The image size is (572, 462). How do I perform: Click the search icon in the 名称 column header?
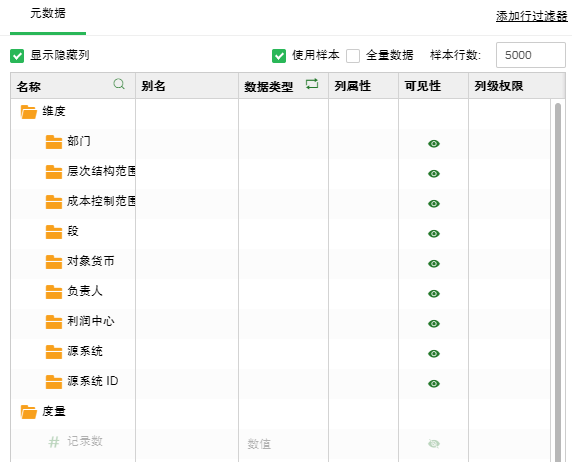coord(119,84)
